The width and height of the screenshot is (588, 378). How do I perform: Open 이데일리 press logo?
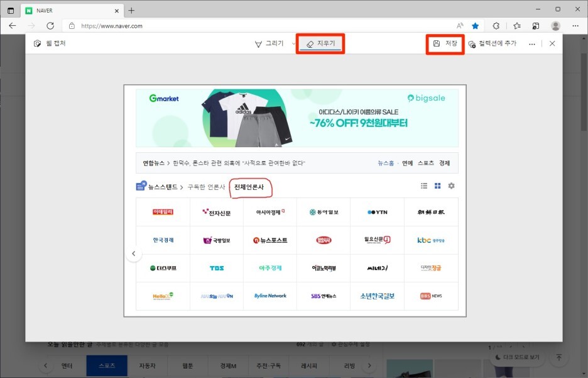click(x=163, y=212)
